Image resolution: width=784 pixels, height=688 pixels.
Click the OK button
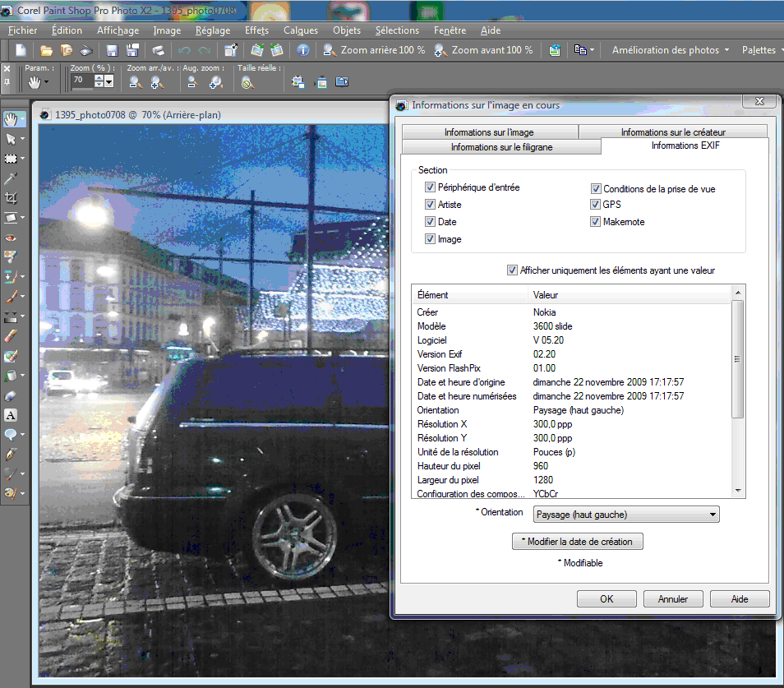(606, 599)
